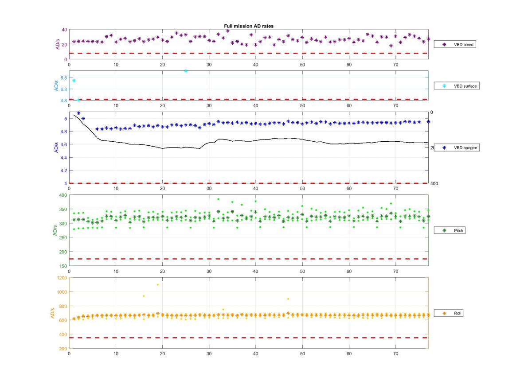Image resolution: width=532 pixels, height=392 pixels.
Task: Click the '4.6' y-axis tick in apogee plot
Action: pyautogui.click(x=64, y=144)
